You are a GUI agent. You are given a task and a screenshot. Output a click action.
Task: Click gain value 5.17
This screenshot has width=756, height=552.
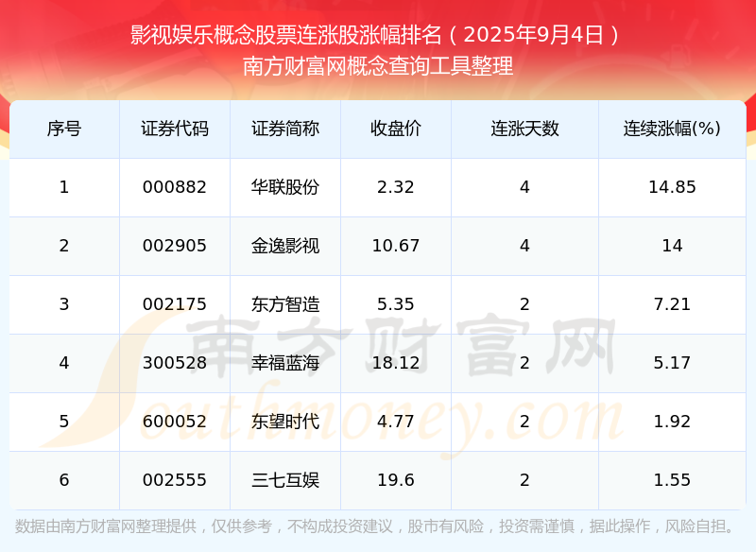click(672, 363)
